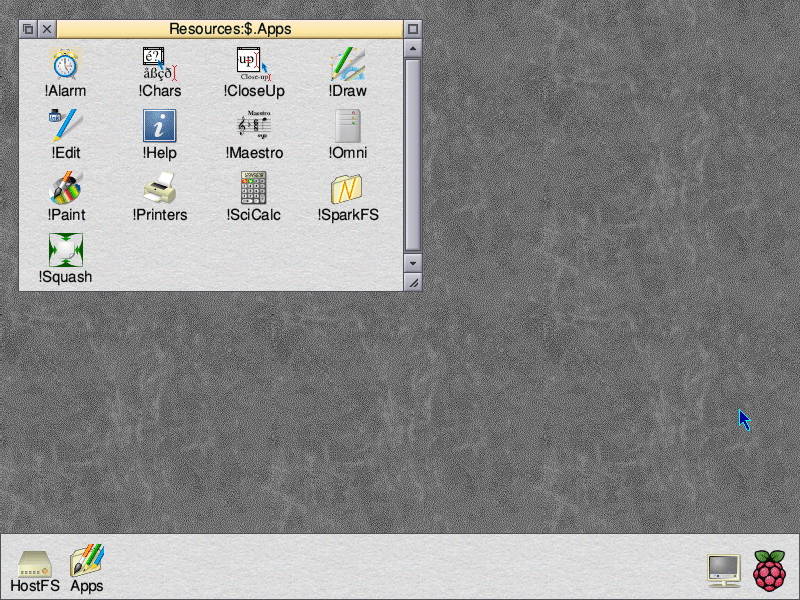Select the !Draw vector drawing icon
This screenshot has height=600, width=800.
347,64
